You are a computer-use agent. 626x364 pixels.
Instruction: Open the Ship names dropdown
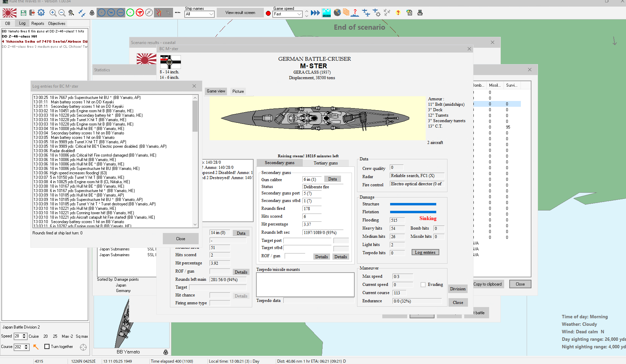[200, 14]
